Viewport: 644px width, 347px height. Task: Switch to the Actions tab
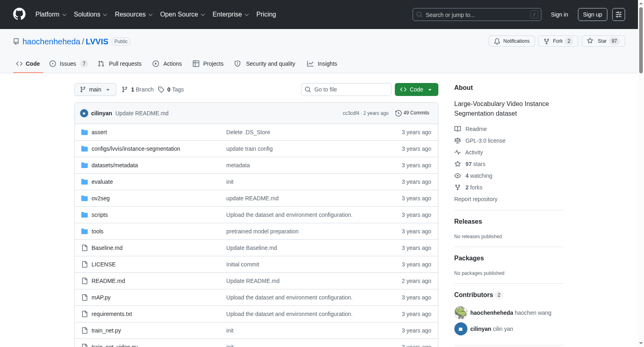(167, 64)
